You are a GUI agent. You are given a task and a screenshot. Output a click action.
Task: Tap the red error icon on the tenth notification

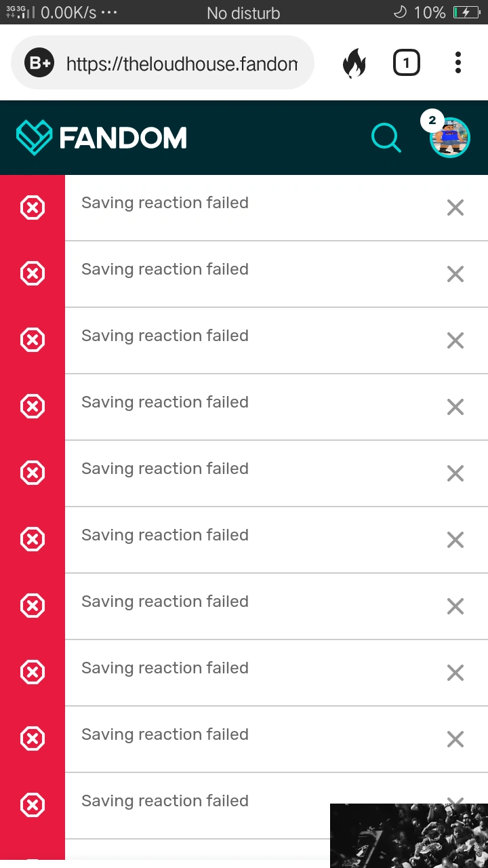[x=33, y=806]
